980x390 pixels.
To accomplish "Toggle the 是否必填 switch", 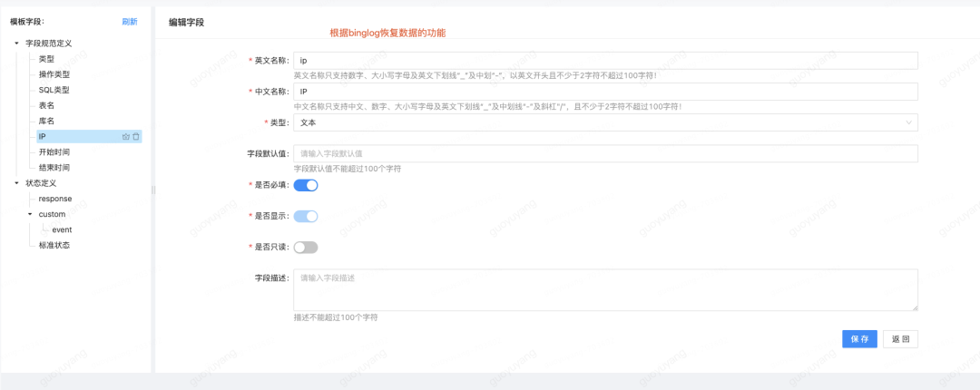I will (x=306, y=185).
